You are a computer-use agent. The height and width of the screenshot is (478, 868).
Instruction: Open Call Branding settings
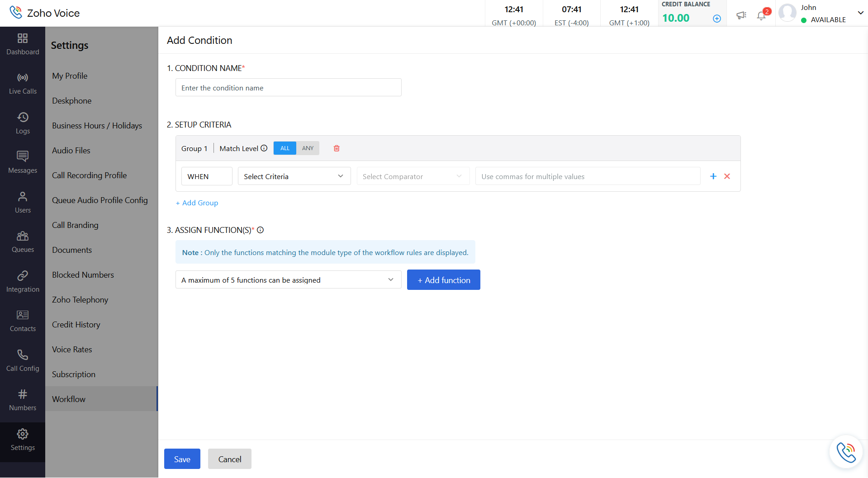pos(75,225)
